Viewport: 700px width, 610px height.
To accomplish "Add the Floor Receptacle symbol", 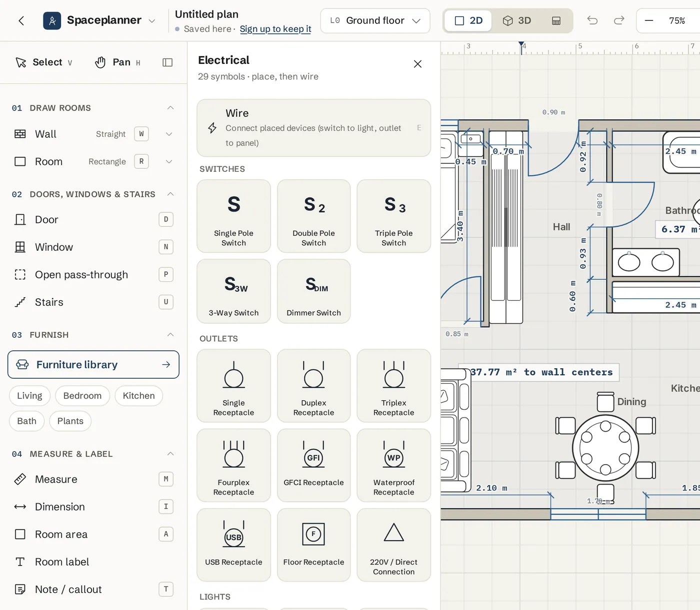I will pos(313,545).
